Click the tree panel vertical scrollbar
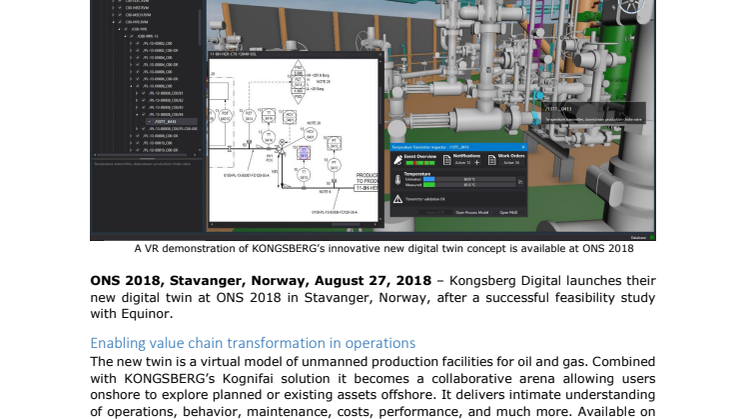Screen dimensions: 746x419 200,27
